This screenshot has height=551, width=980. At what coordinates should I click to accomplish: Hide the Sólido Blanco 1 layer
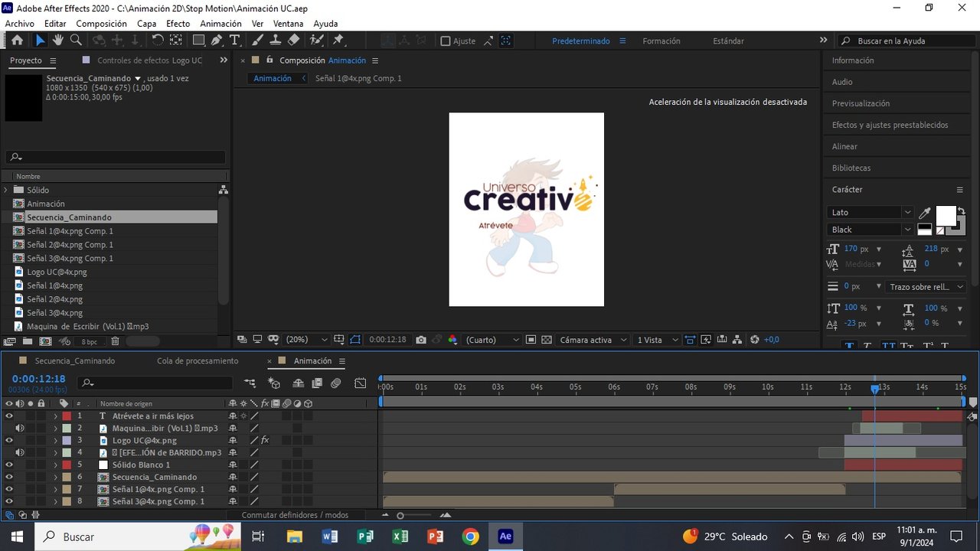tap(9, 465)
